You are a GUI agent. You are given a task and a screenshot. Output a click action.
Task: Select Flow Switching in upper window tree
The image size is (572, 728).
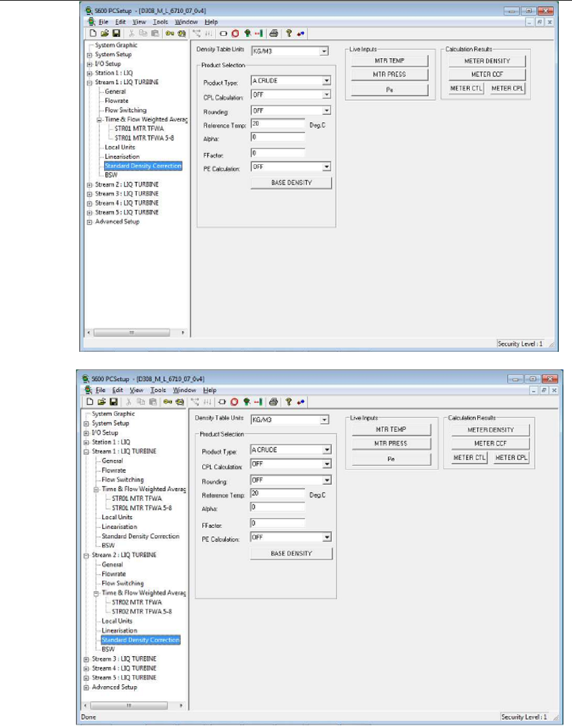[x=126, y=111]
